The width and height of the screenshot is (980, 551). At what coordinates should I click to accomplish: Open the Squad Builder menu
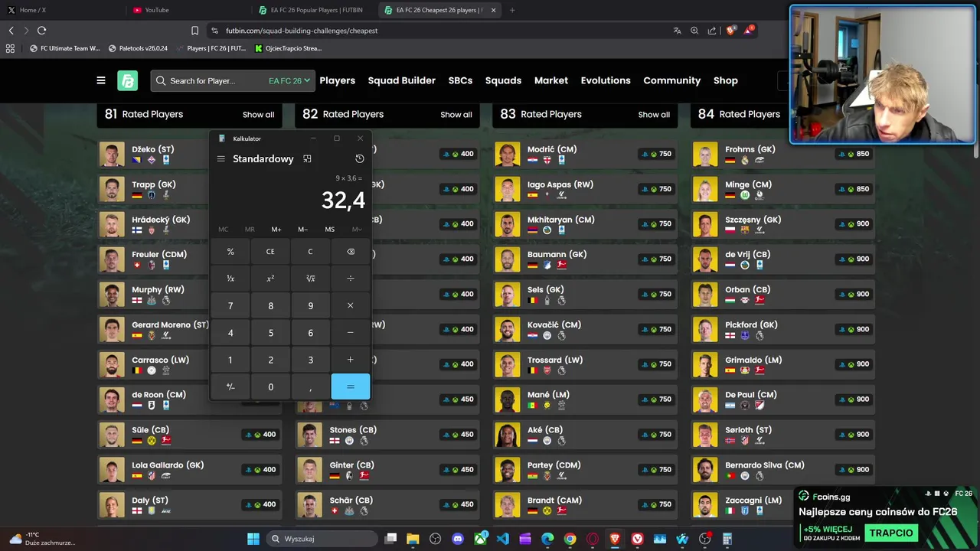tap(401, 80)
